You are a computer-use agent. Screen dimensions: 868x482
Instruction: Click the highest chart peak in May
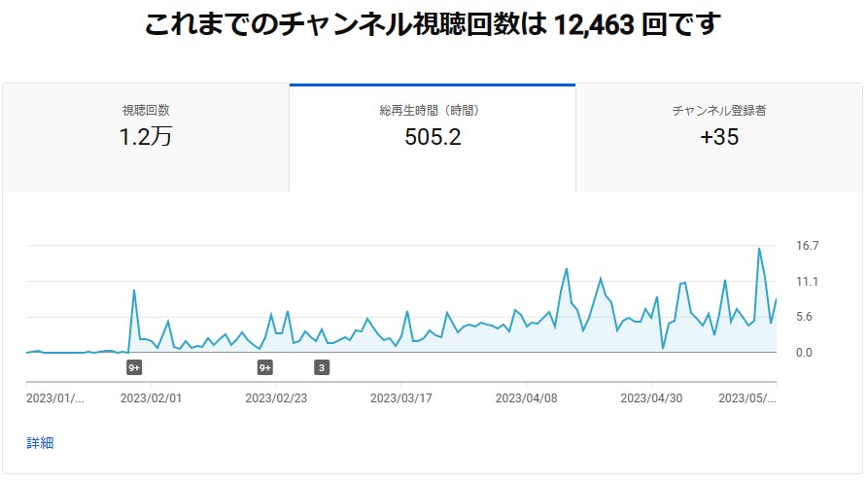click(759, 249)
